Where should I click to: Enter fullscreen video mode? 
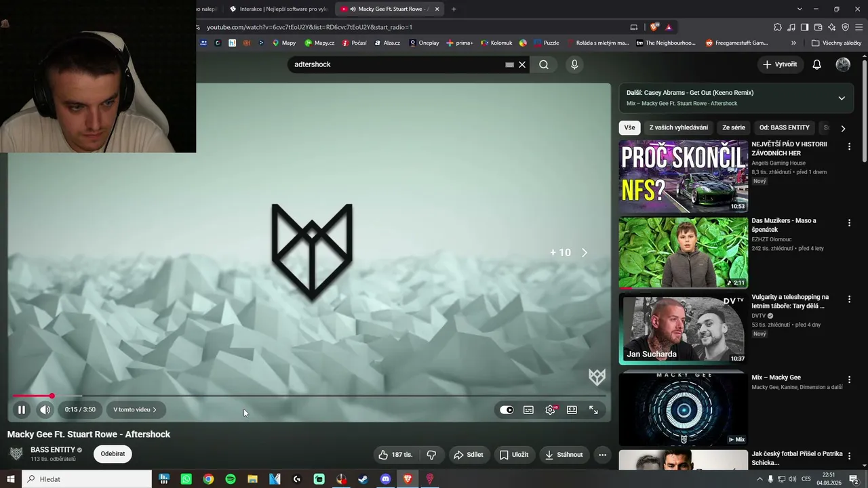tap(593, 409)
